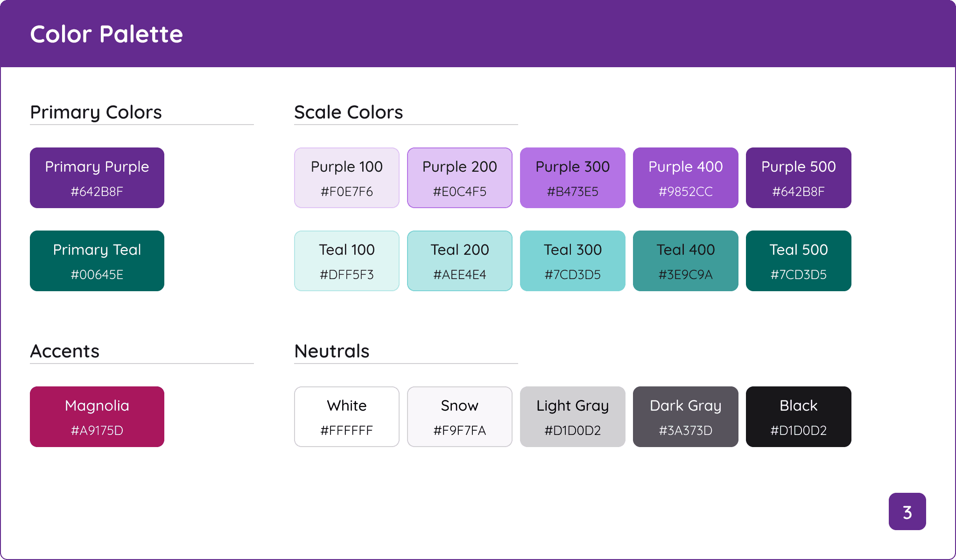Click the Teal 500 swatch

pos(798,261)
